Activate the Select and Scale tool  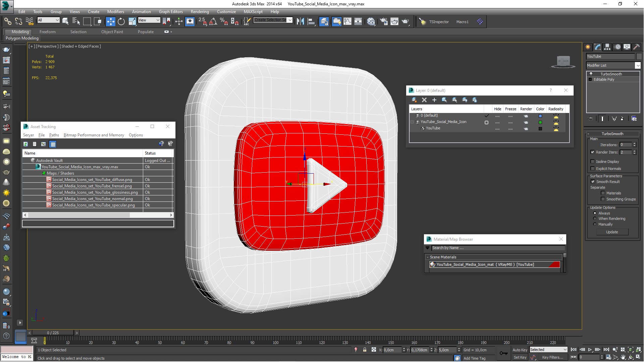pos(132,21)
